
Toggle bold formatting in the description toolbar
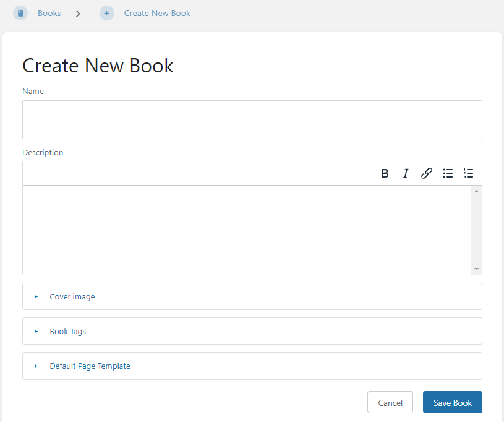[385, 173]
